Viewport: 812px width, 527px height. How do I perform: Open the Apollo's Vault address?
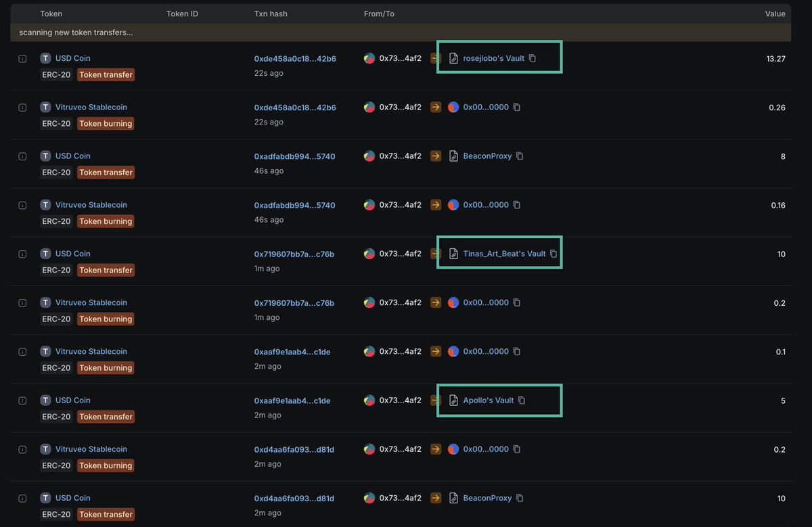(489, 400)
